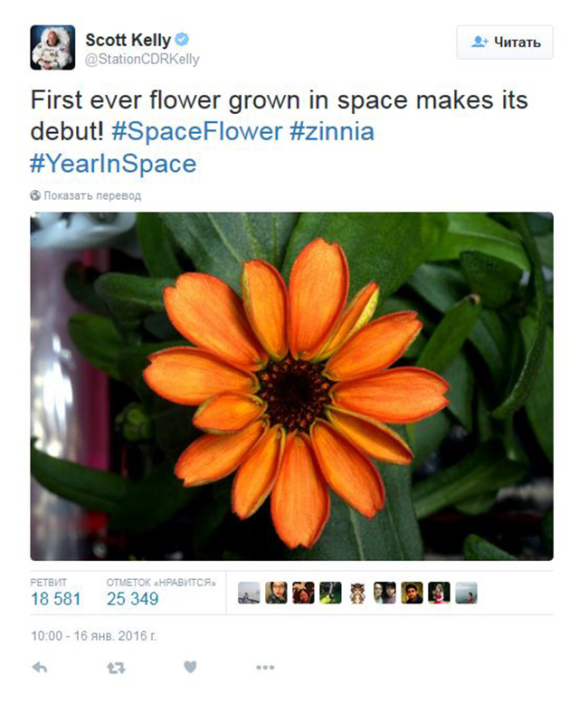The width and height of the screenshot is (588, 703).
Task: Open the more options ellipsis menu
Action: pos(264,667)
